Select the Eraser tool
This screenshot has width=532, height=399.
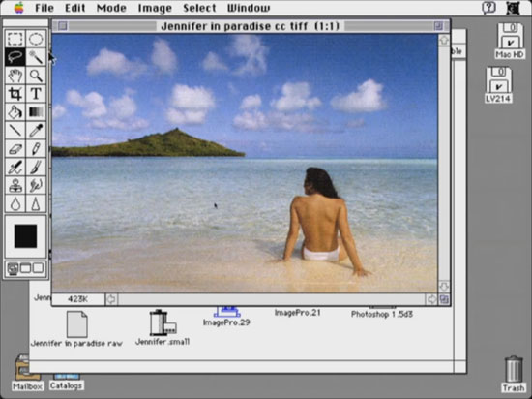(15, 149)
